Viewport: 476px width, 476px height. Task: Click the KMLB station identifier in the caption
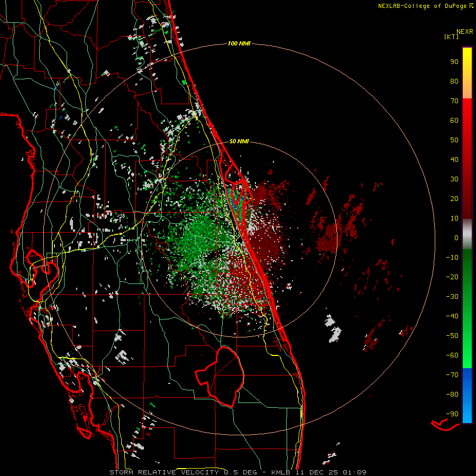[280, 472]
